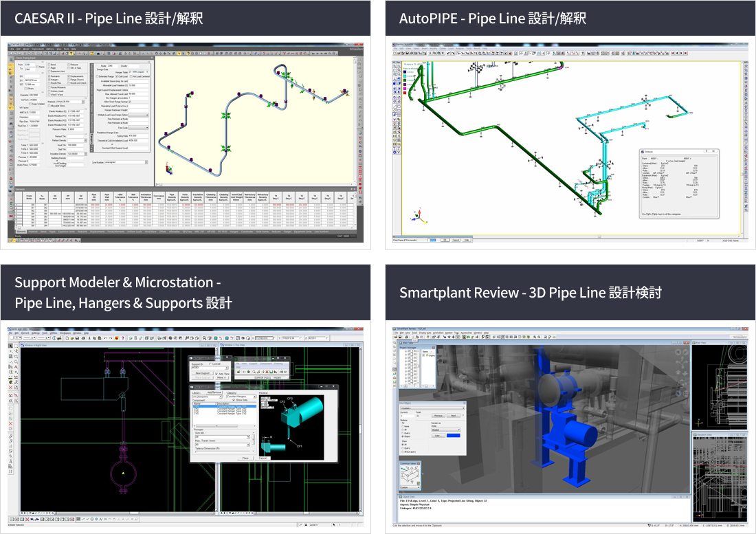Click Print icon in SmartPlant Review toolbar

click(406, 337)
